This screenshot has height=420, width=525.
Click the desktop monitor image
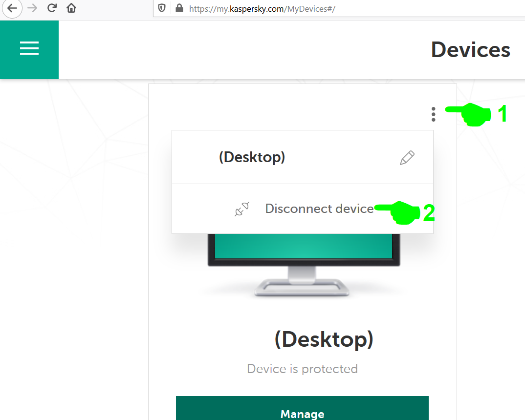(x=304, y=265)
